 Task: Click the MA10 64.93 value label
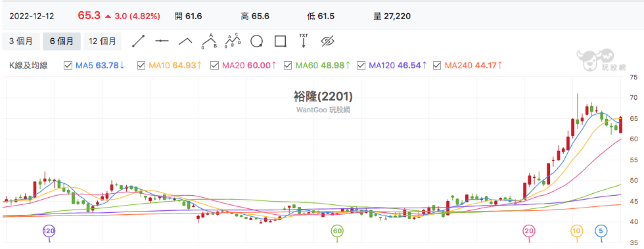point(176,65)
